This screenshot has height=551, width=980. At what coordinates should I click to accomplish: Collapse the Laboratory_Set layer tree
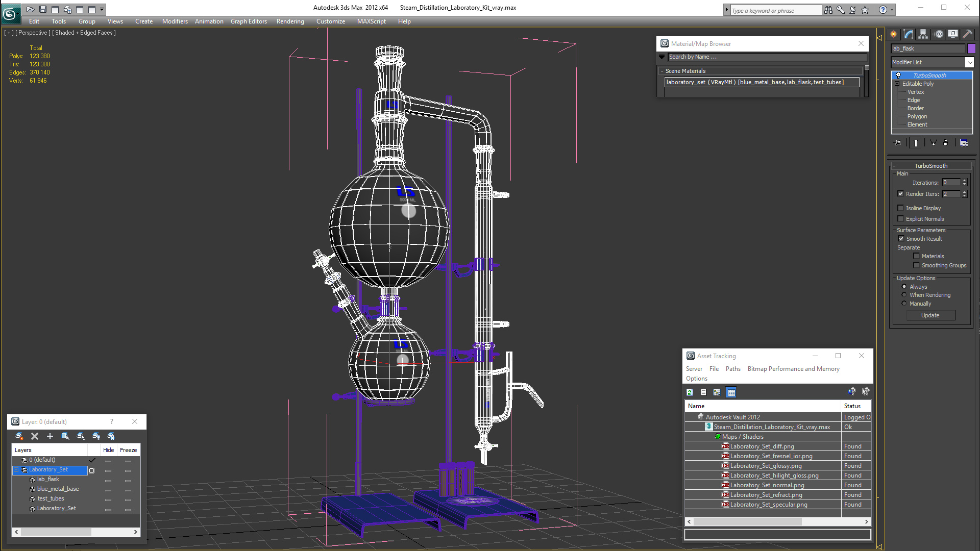[16, 470]
